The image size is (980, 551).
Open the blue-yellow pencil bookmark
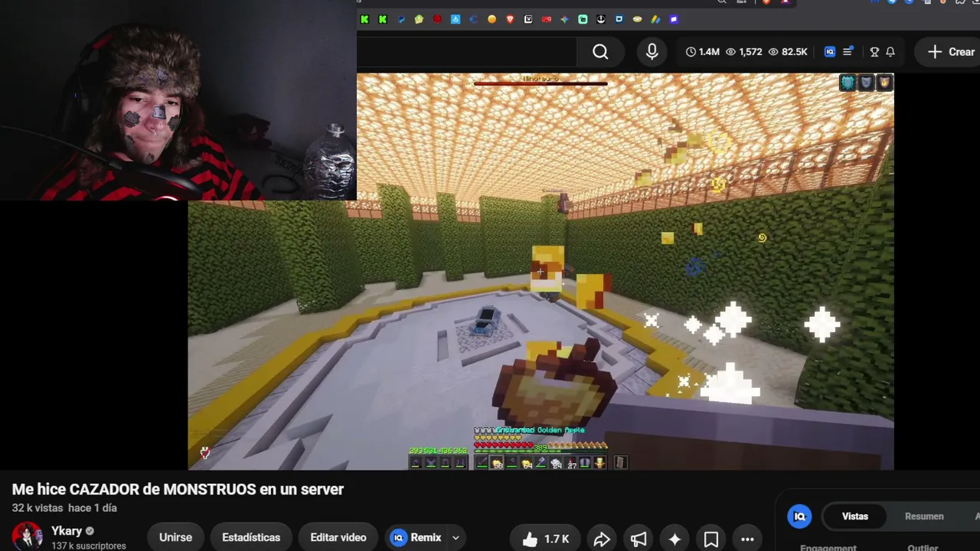pyautogui.click(x=655, y=19)
